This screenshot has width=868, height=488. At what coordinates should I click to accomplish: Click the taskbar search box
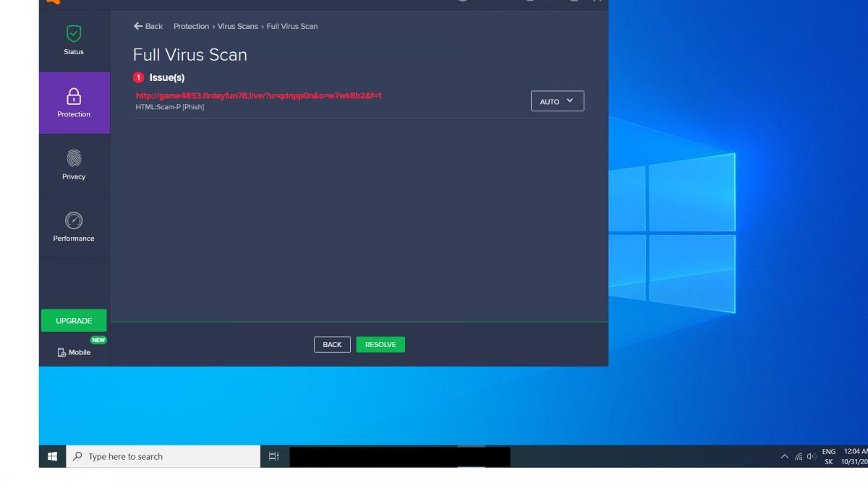tap(163, 456)
